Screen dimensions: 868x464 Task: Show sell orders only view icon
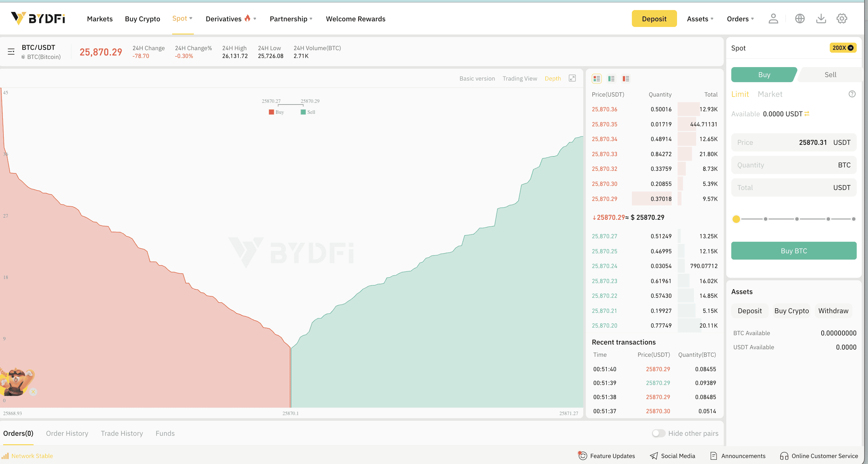click(626, 78)
